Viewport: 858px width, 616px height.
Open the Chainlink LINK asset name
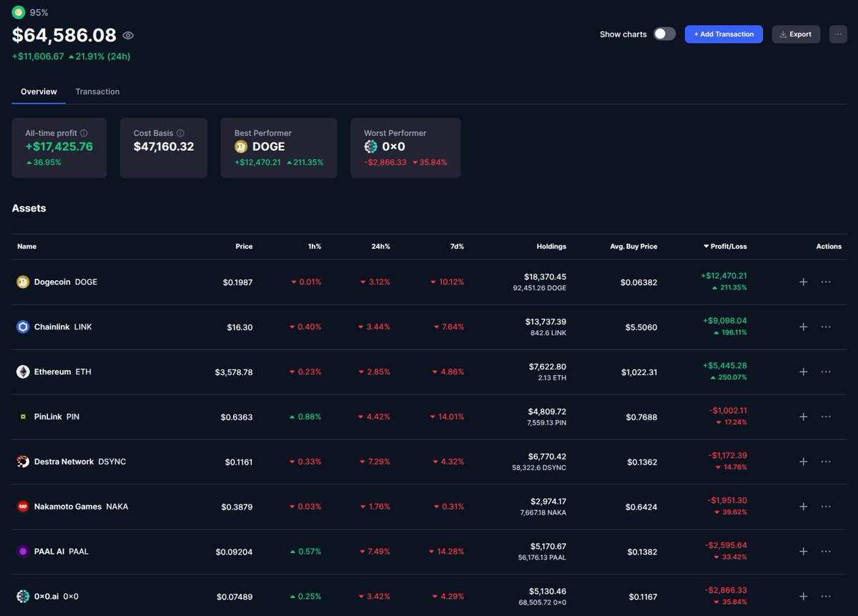coord(63,327)
